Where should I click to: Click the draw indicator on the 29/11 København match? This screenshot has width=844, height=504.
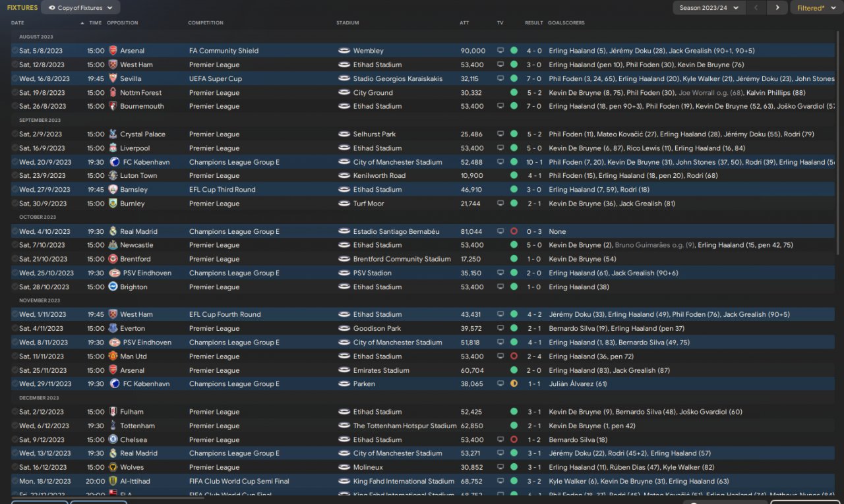coord(514,384)
